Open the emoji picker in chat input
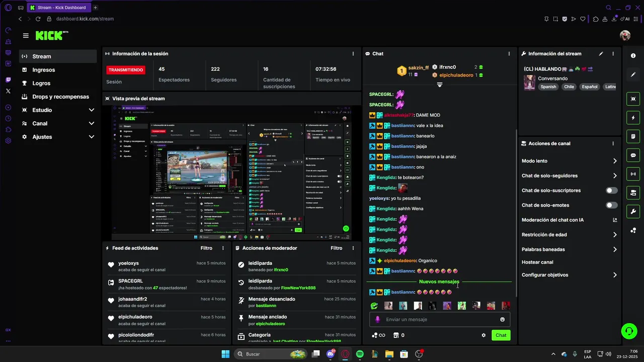The height and width of the screenshot is (362, 644). pyautogui.click(x=502, y=319)
